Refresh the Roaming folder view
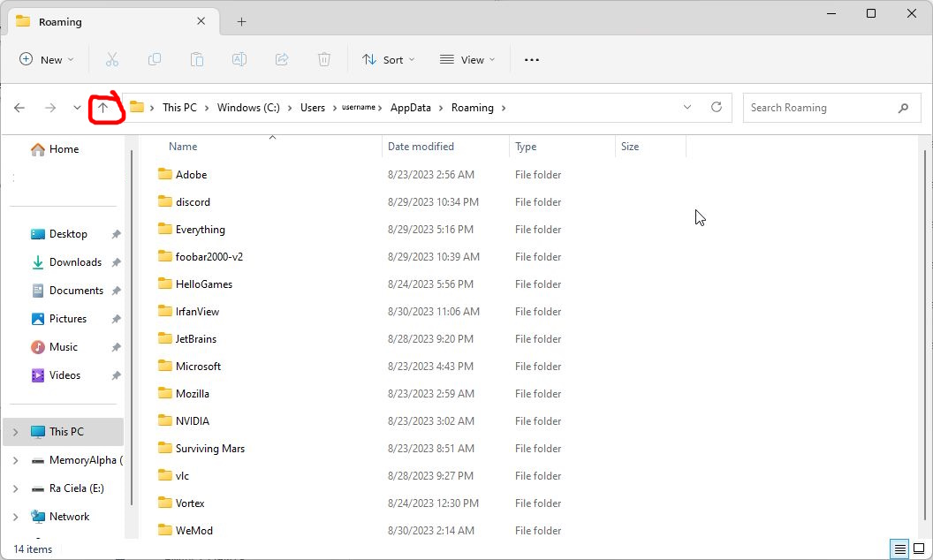The image size is (933, 560). [717, 108]
